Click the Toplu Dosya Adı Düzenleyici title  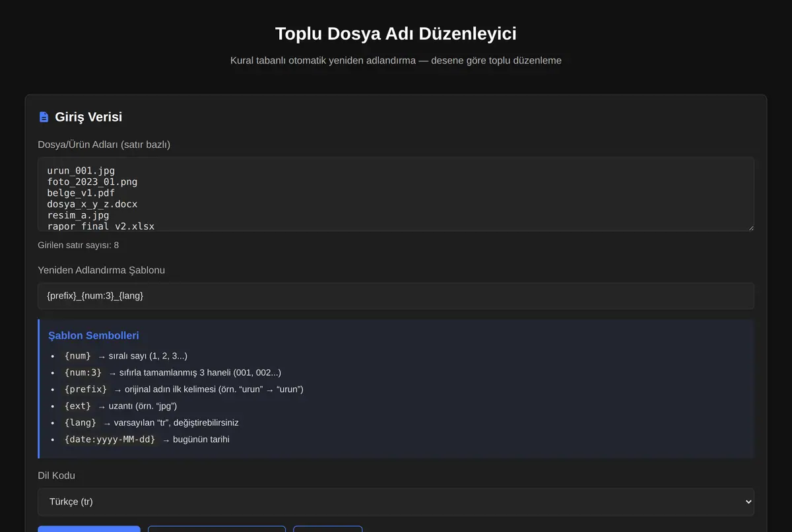pyautogui.click(x=396, y=34)
